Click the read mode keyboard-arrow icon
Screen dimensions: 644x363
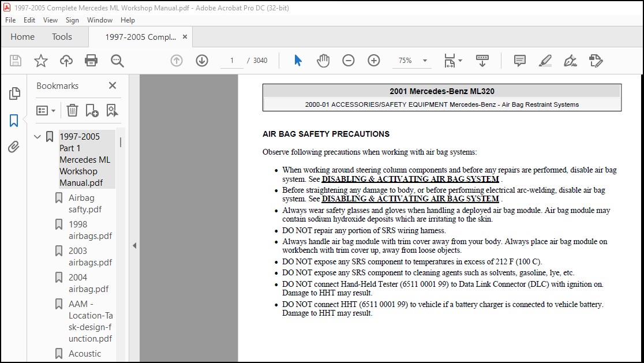pyautogui.click(x=482, y=61)
